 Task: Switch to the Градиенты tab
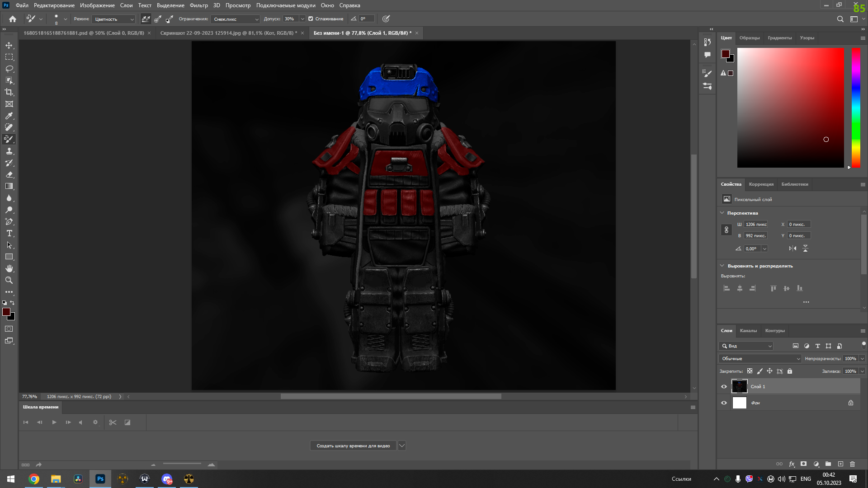point(779,38)
